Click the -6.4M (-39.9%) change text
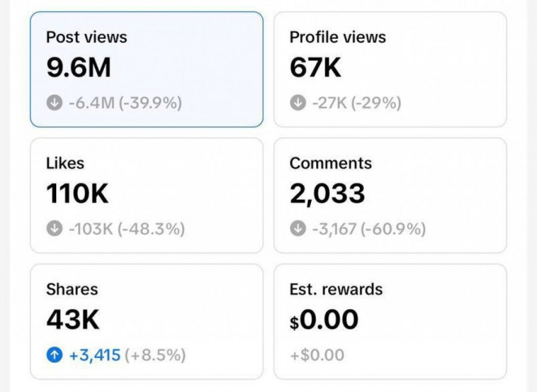Viewport: 537px width, 392px height. (x=125, y=103)
